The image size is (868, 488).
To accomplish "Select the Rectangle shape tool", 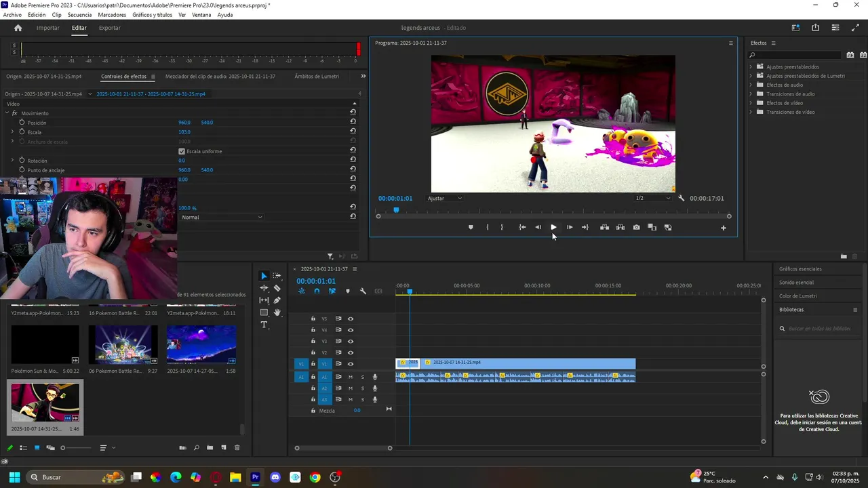I will click(x=264, y=312).
